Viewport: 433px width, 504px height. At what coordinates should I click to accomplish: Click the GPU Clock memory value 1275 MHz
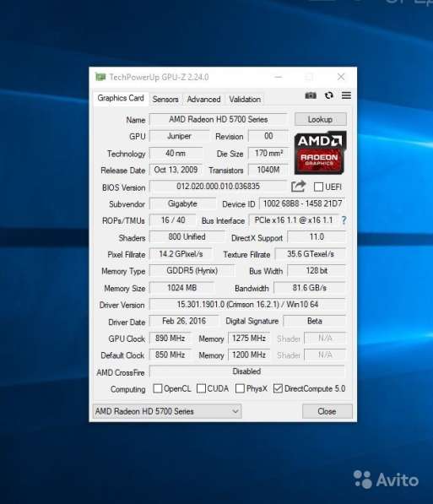point(249,339)
